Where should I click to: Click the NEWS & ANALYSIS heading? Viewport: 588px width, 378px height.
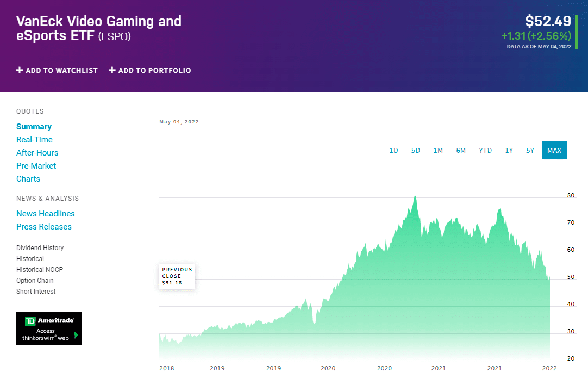click(x=48, y=199)
